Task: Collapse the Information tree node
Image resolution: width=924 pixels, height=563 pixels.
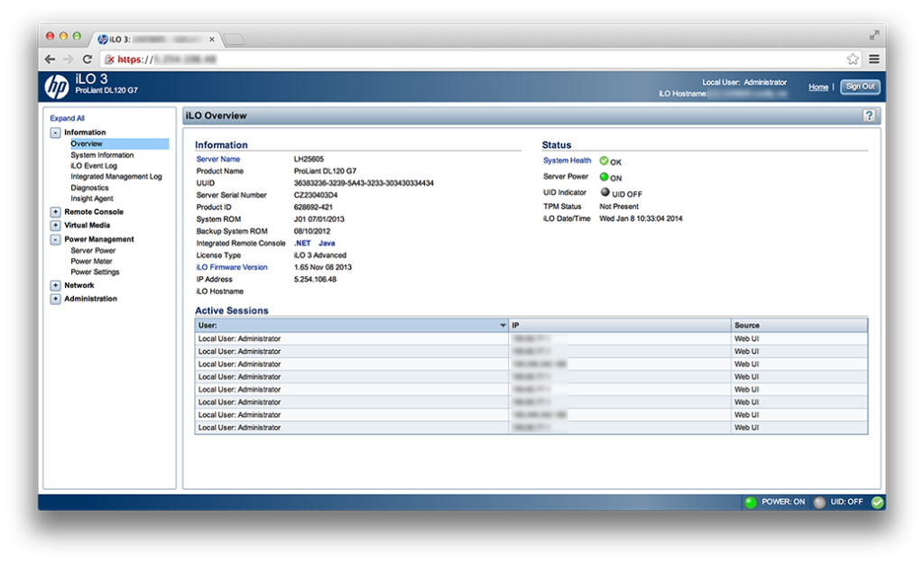Action: point(56,133)
